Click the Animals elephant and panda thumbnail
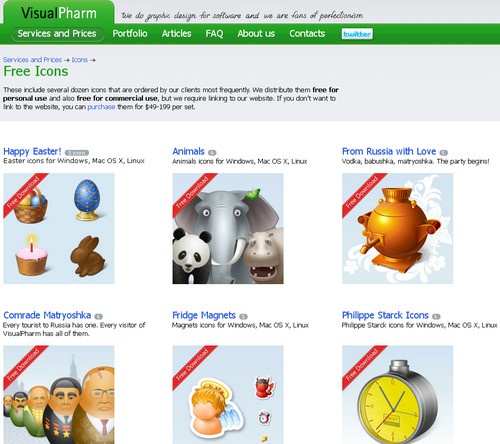500x444 pixels. click(228, 228)
